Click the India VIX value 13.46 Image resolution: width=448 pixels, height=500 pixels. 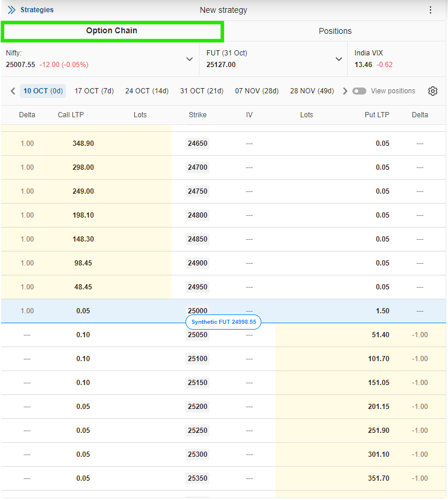pyautogui.click(x=363, y=65)
